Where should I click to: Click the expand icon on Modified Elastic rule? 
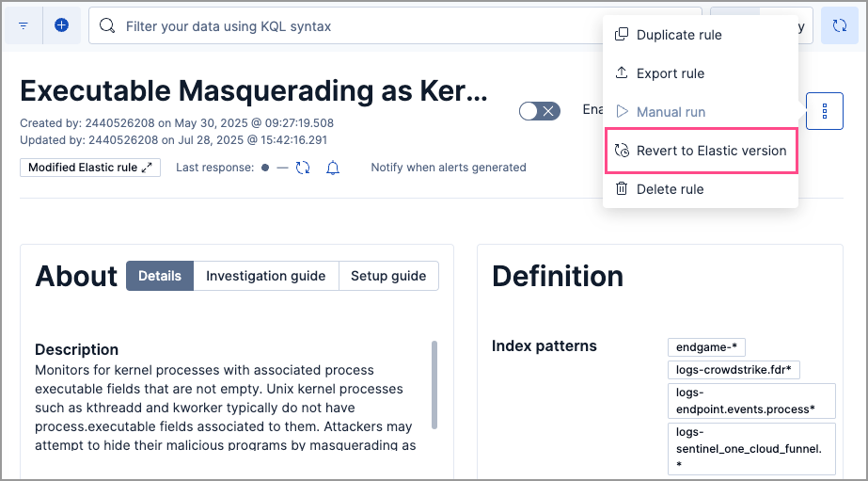147,168
